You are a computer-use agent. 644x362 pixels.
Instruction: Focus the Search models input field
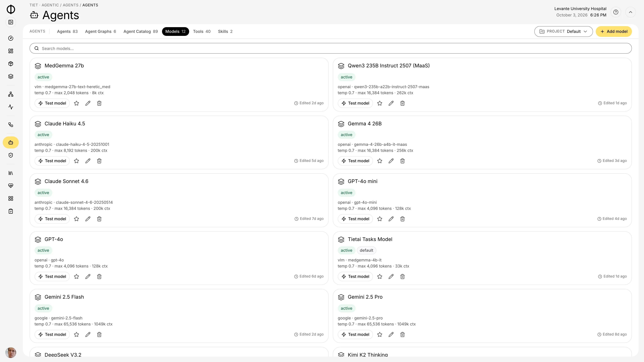(331, 48)
